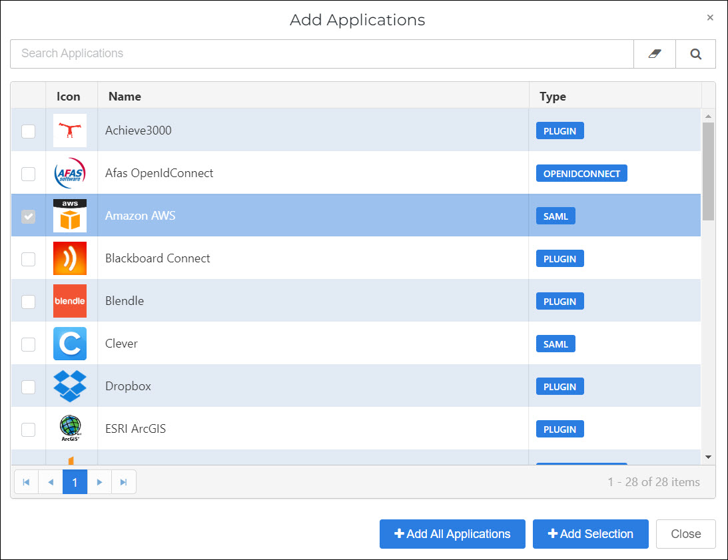Image resolution: width=728 pixels, height=560 pixels.
Task: Click the SAML badge for Clever
Action: (555, 344)
